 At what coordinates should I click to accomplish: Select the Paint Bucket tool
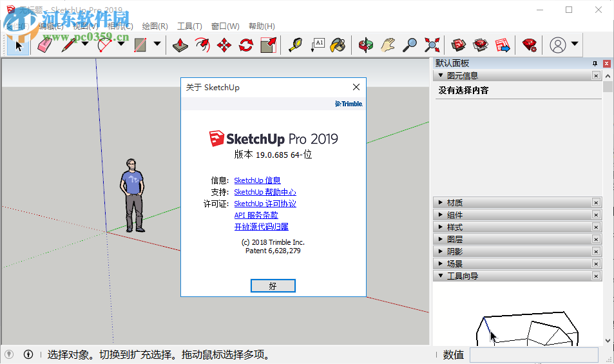[338, 45]
